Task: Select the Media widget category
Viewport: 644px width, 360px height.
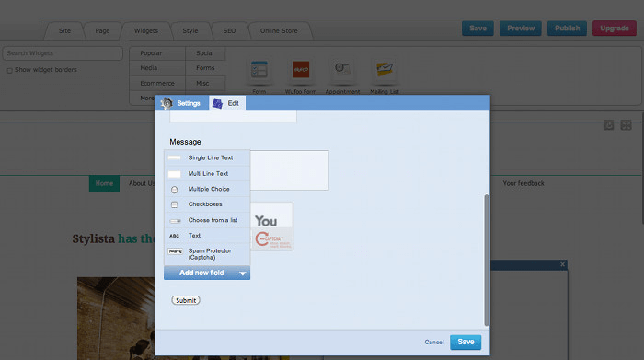Action: pos(157,68)
